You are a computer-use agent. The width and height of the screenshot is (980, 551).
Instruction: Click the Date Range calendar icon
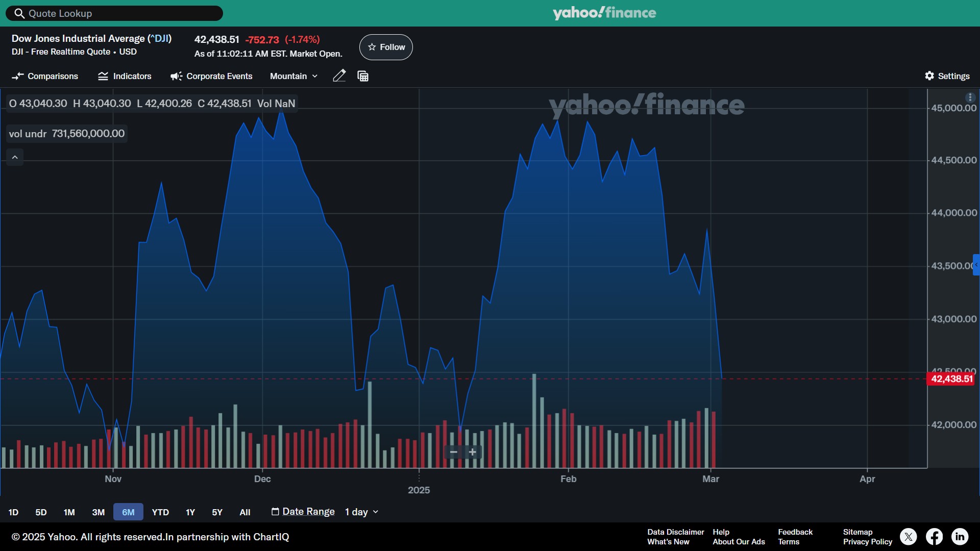click(275, 512)
